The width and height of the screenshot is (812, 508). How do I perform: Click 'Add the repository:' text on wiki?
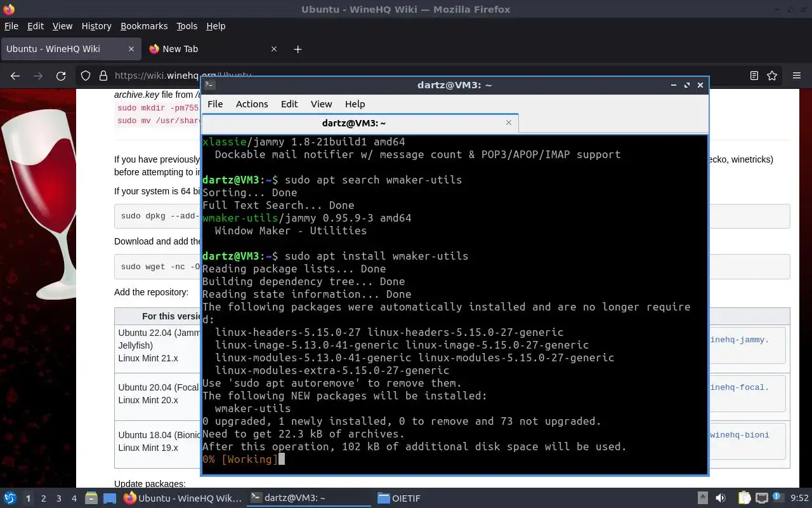(x=151, y=292)
